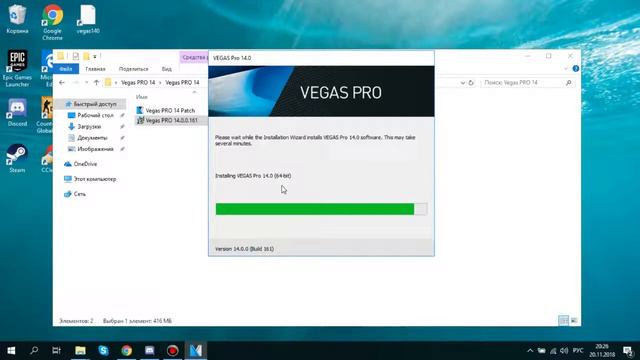Click the VEGAS Pro 14.0 title bar

coord(321,58)
